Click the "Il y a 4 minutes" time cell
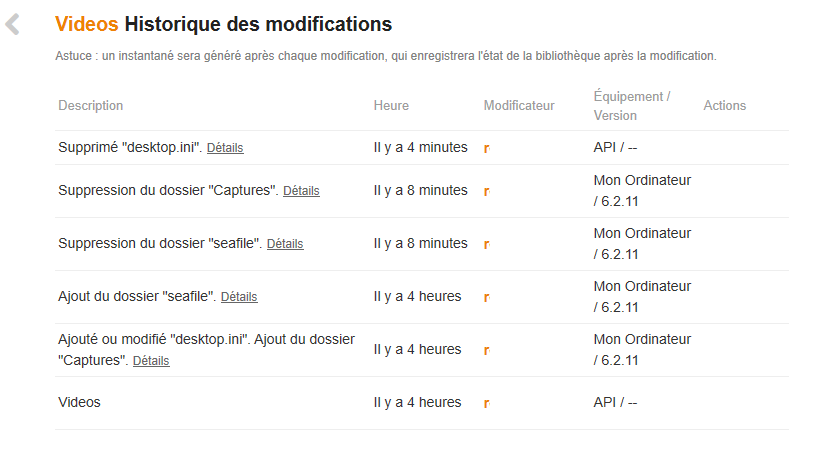832x450 pixels. coord(420,148)
